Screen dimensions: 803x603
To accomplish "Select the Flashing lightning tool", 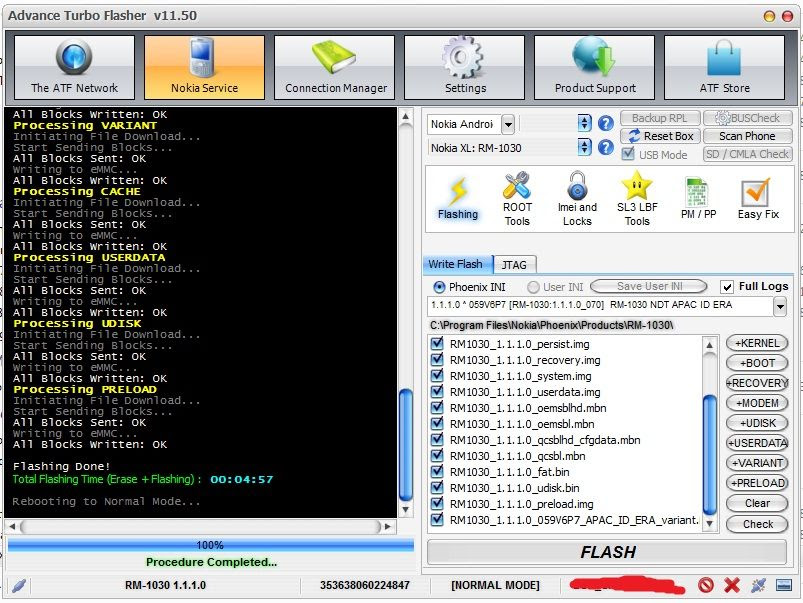I will [458, 199].
